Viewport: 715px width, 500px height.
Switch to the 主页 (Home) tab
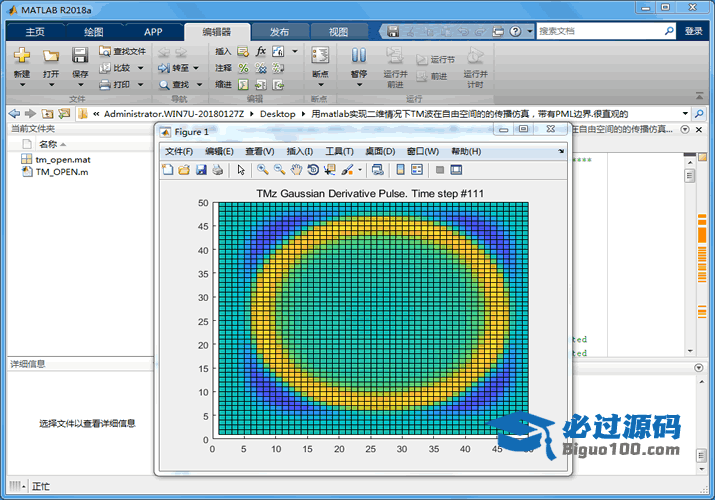35,32
